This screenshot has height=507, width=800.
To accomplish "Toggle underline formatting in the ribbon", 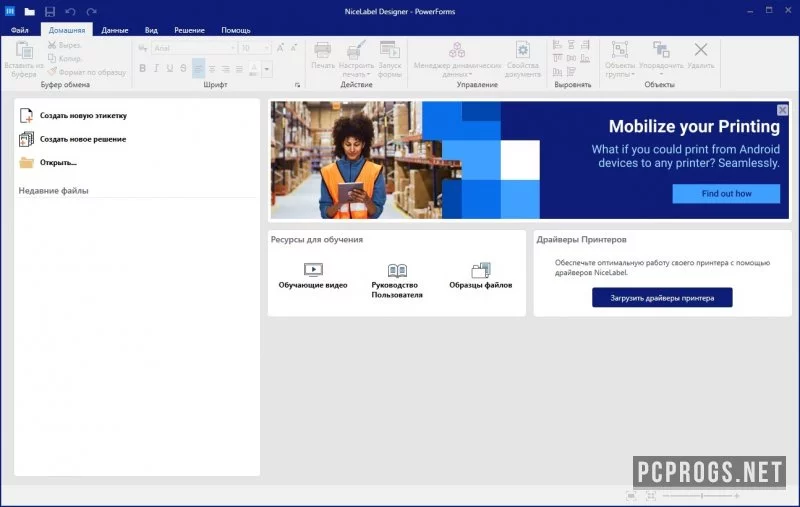I will pyautogui.click(x=170, y=68).
